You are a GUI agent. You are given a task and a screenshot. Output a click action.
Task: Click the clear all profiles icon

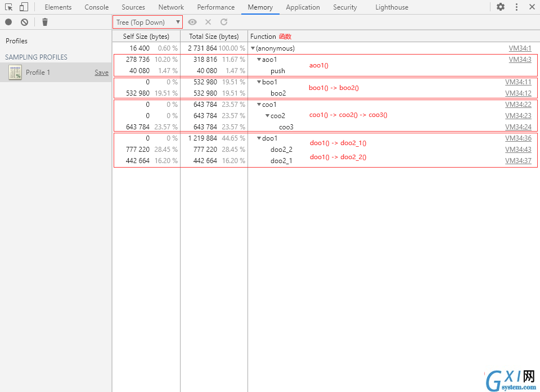point(24,22)
